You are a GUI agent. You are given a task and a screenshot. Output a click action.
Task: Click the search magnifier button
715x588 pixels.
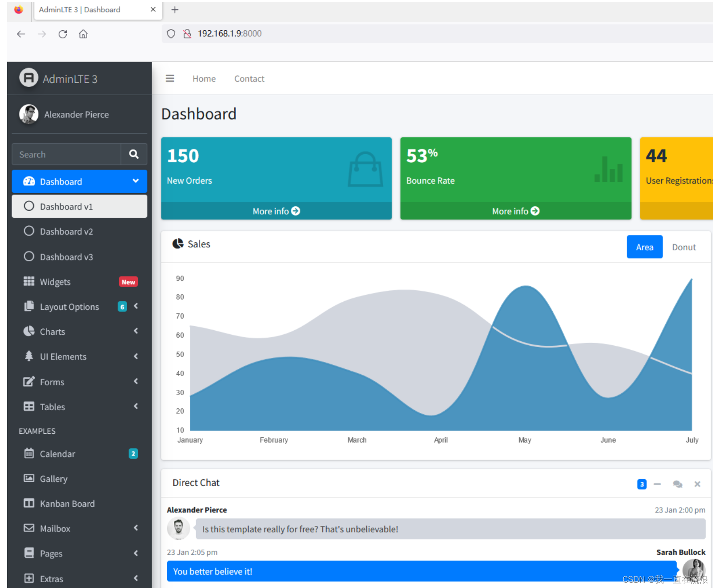134,154
